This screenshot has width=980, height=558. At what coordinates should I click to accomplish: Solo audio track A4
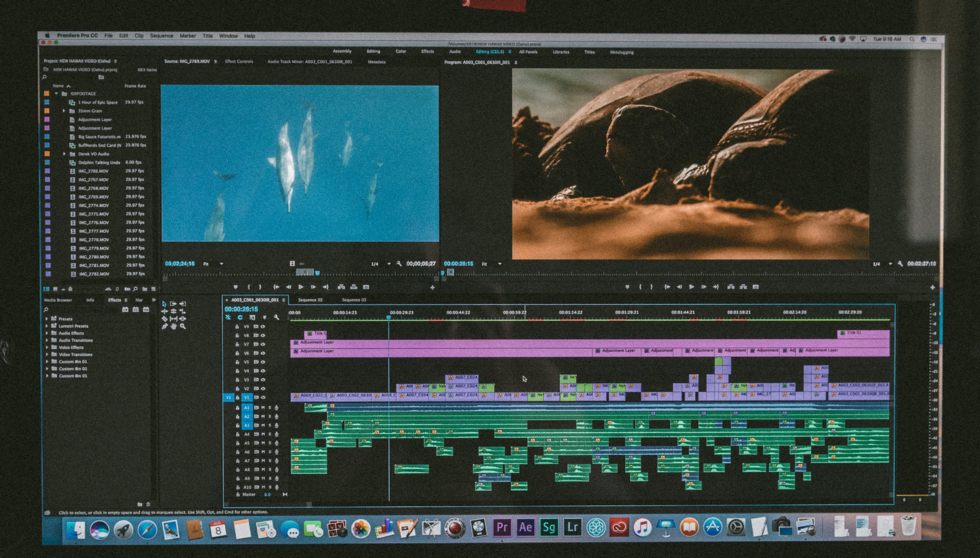tap(270, 434)
